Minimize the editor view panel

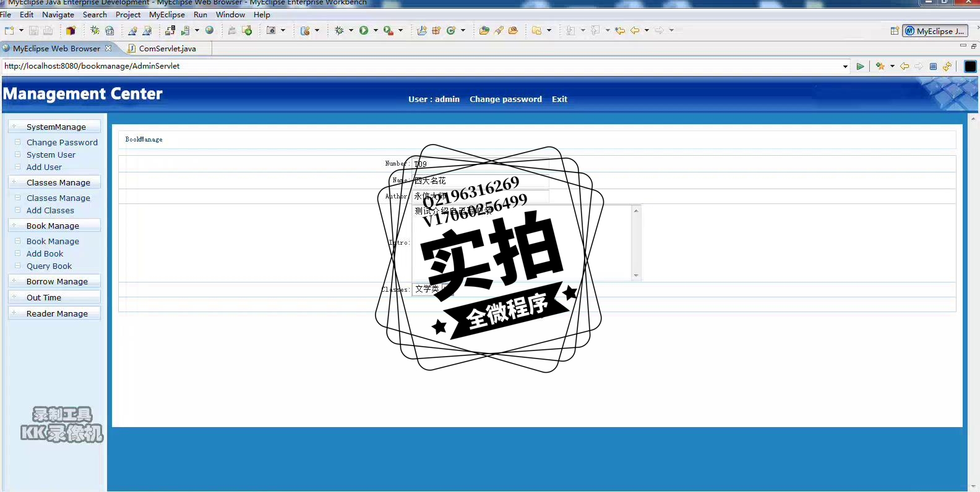[x=963, y=45]
